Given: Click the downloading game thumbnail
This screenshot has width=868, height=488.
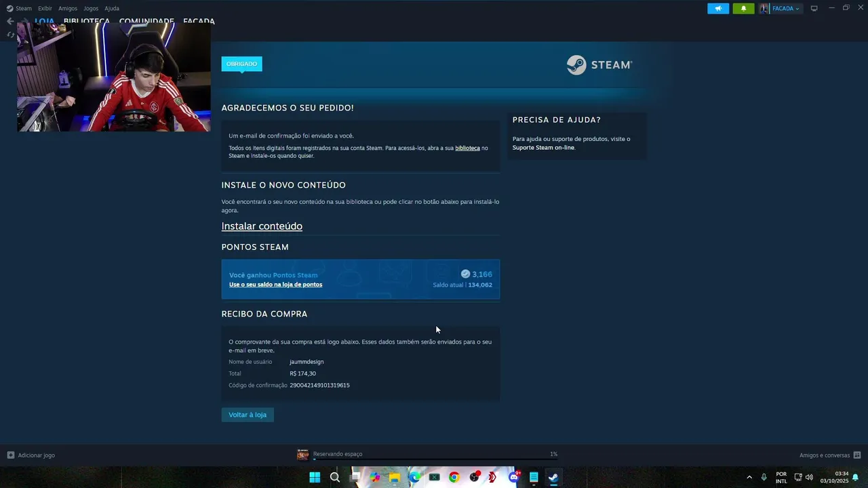Looking at the screenshot, I should pos(302,455).
